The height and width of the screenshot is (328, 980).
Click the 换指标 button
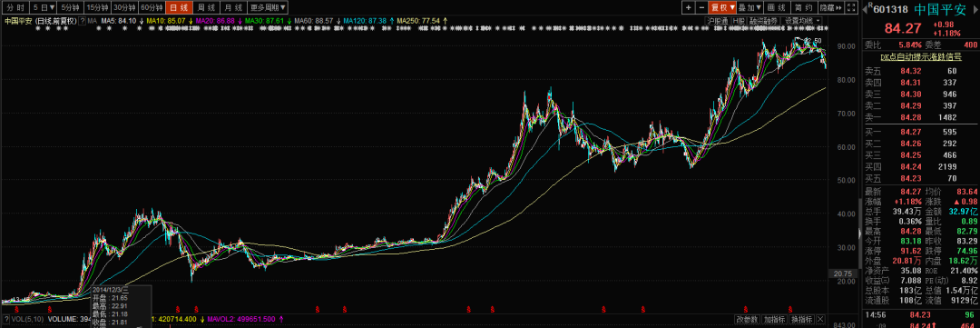801,319
